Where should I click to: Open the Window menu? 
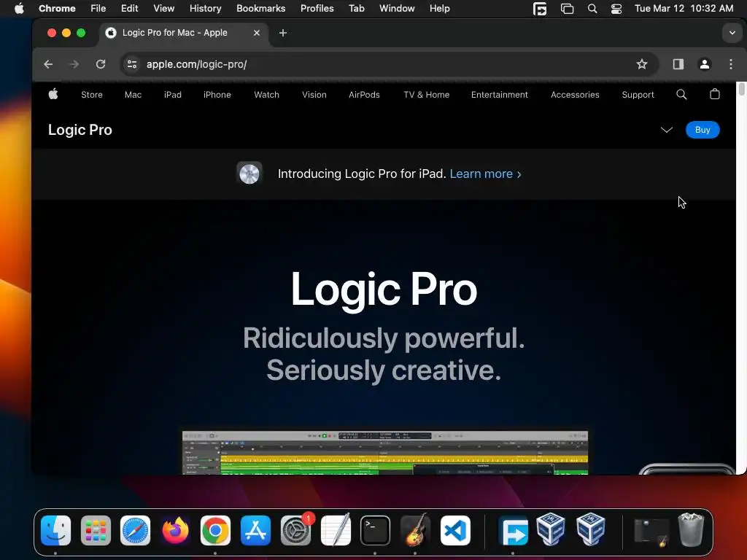click(397, 9)
